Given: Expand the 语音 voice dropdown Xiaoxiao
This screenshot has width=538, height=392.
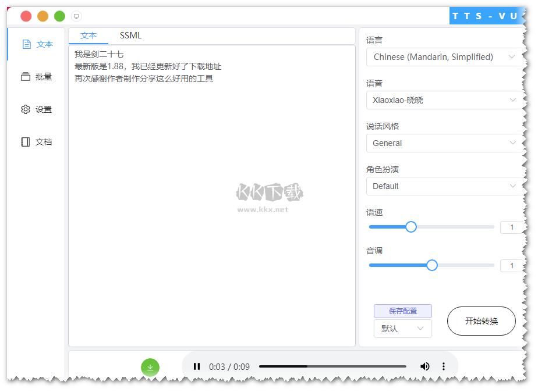Looking at the screenshot, I should (x=444, y=100).
